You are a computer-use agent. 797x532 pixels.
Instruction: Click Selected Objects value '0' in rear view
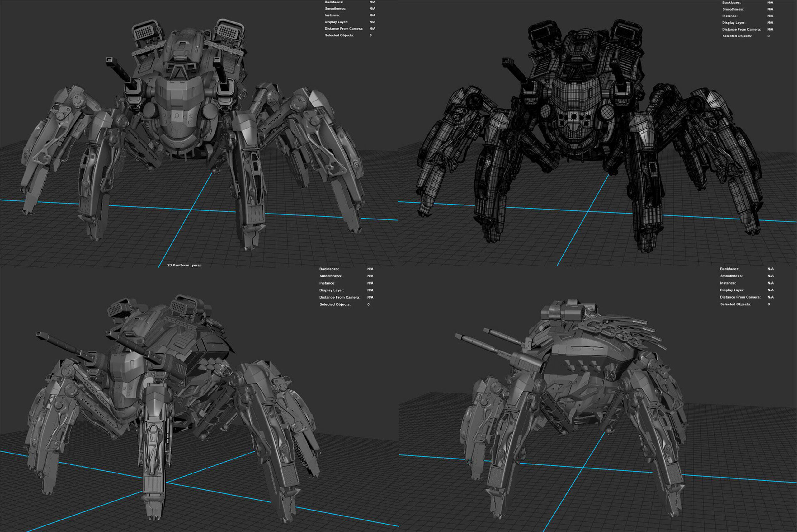pos(768,304)
